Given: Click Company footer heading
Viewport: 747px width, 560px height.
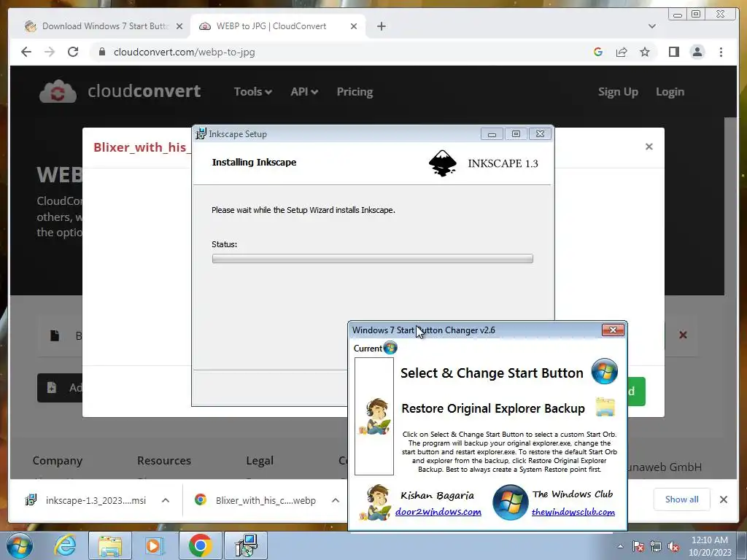Looking at the screenshot, I should (x=57, y=461).
